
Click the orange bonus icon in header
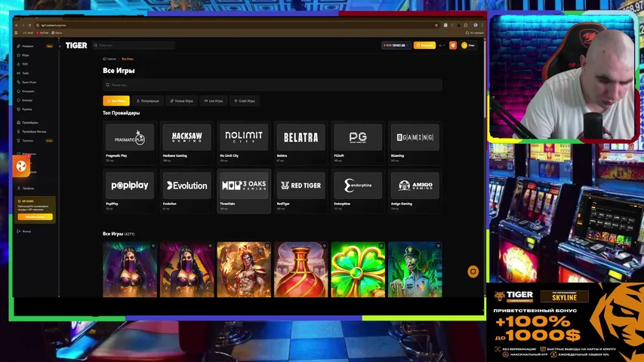(x=453, y=45)
